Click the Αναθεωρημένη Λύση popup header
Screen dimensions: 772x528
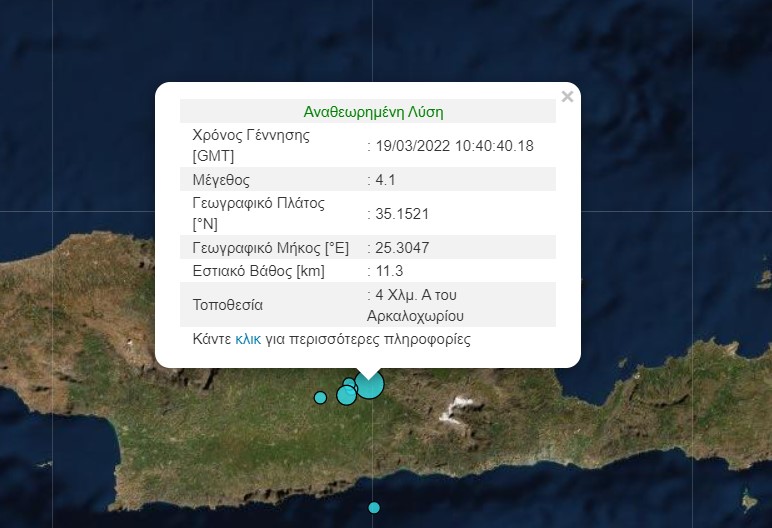pos(373,111)
